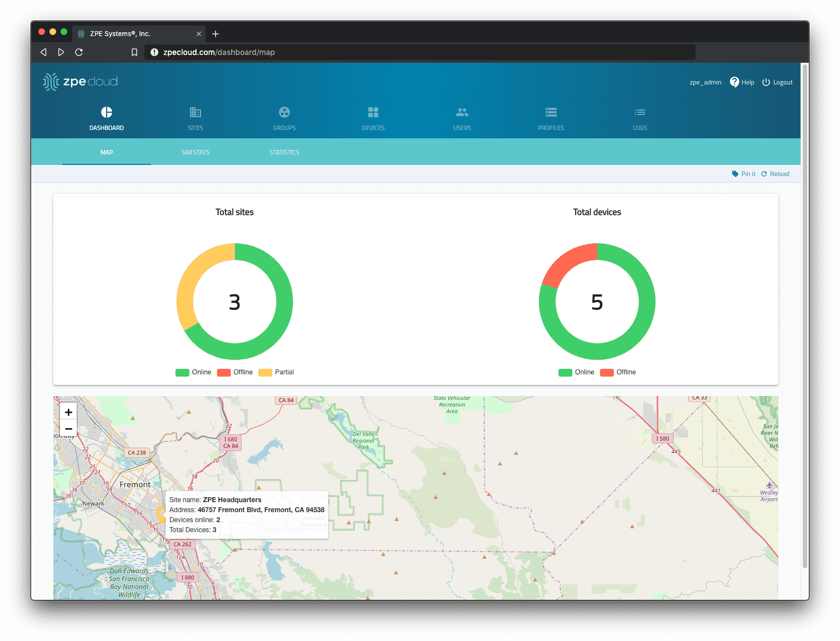Viewport: 840px width, 641px height.
Task: Open the Users navigation icon
Action: (462, 112)
